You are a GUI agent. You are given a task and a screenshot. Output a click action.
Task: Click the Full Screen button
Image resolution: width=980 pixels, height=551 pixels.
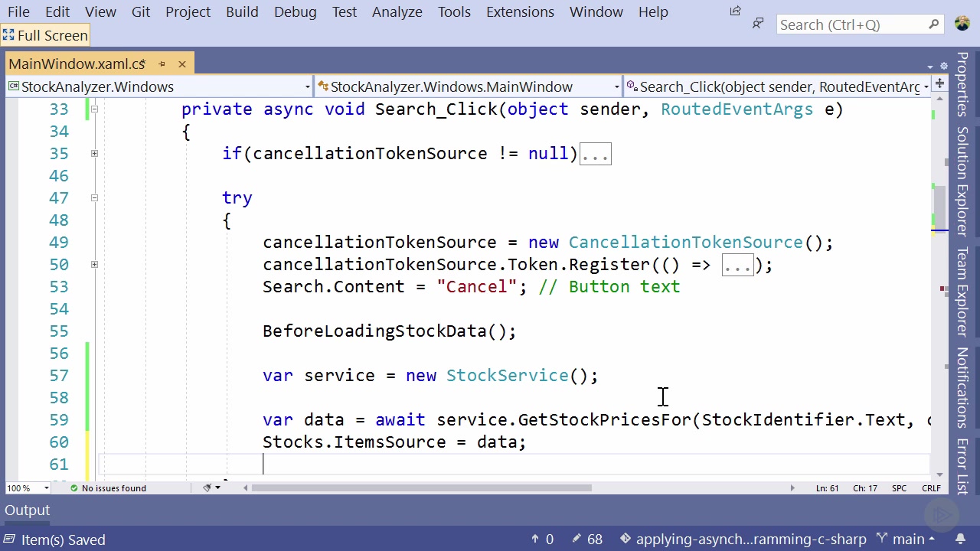45,35
